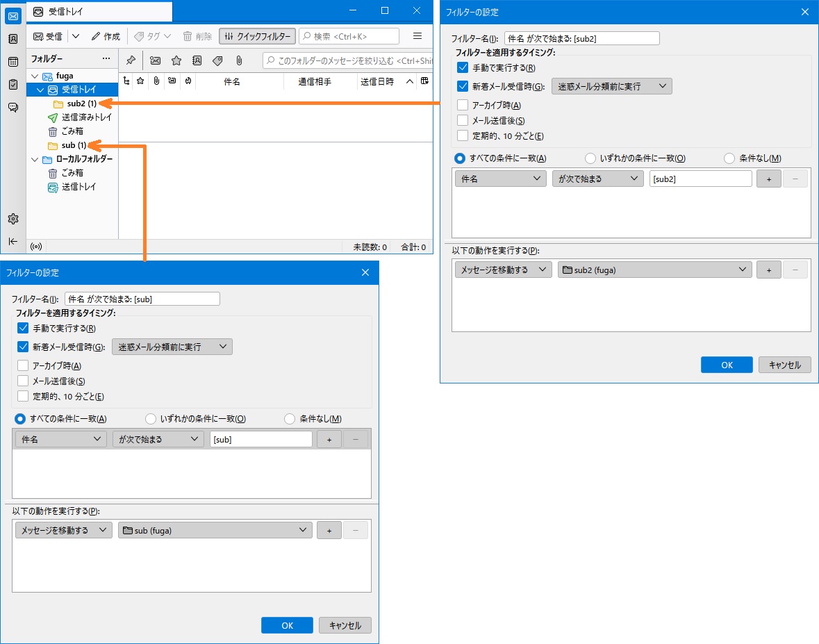This screenshot has width=819, height=644.
Task: Open the Calendar space in sidebar
Action: pos(13,62)
